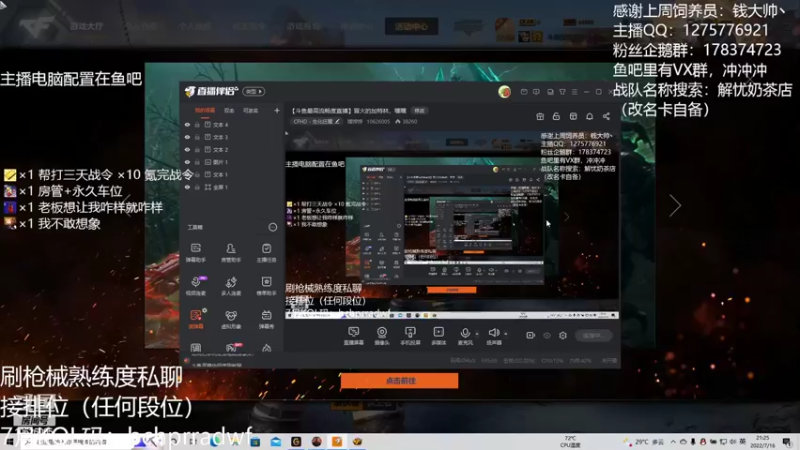Screen dimensions: 800x450
Task: Open 视频连麦 video co-stream tool
Action: coord(195,286)
